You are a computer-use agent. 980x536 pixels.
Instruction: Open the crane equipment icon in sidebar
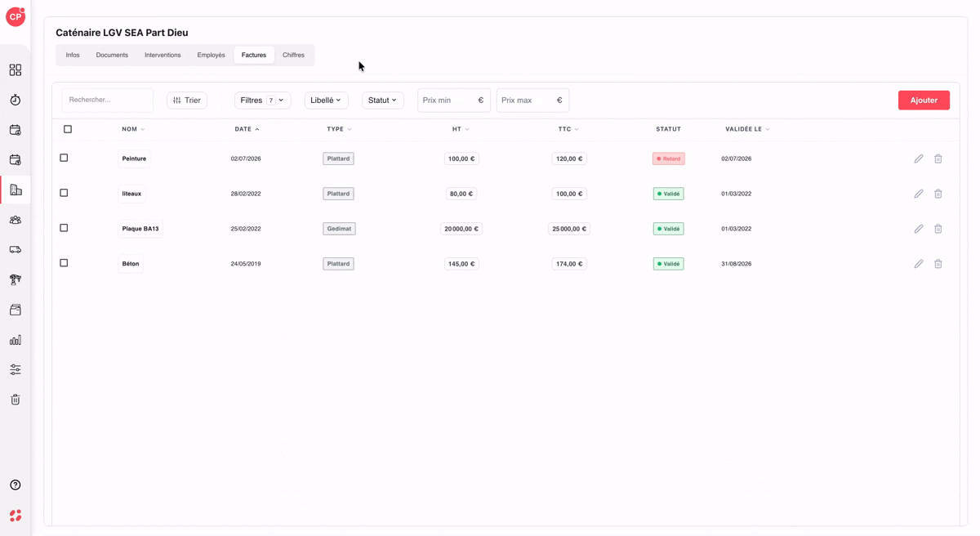(x=16, y=279)
